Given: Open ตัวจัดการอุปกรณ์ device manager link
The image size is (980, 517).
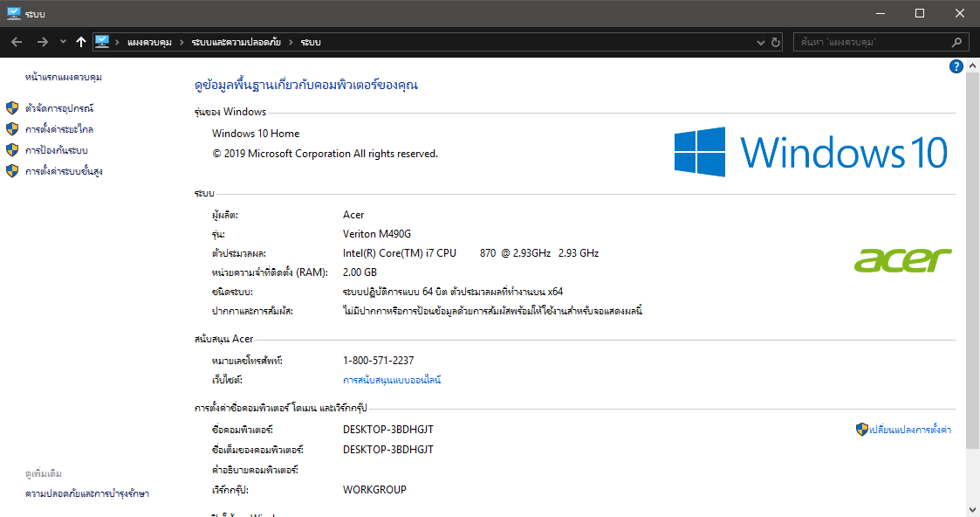Looking at the screenshot, I should pyautogui.click(x=59, y=108).
